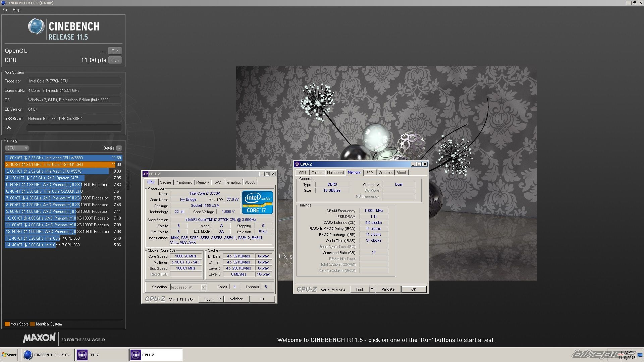Click the orange Your Score legend swatch
The image size is (644, 362).
(7, 324)
